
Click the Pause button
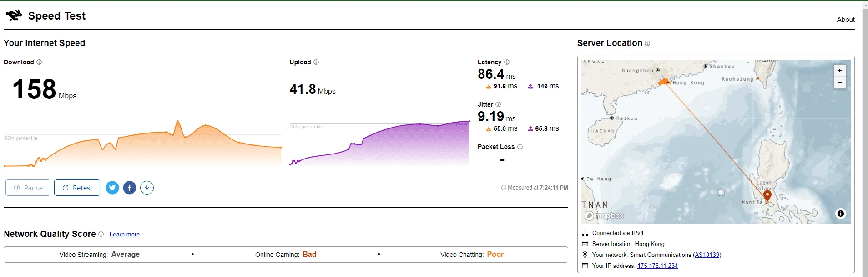pyautogui.click(x=28, y=188)
